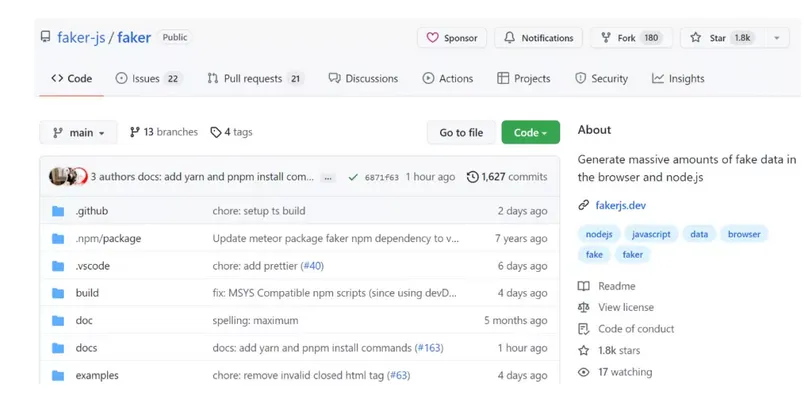
Task: Click the tags icon next to 4 tags
Action: [216, 132]
